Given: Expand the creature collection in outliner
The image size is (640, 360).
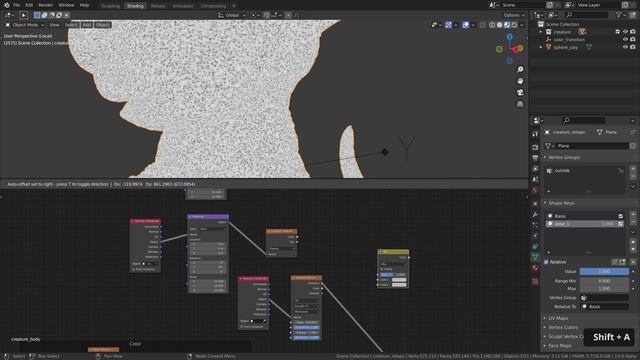Looking at the screenshot, I should tap(541, 32).
